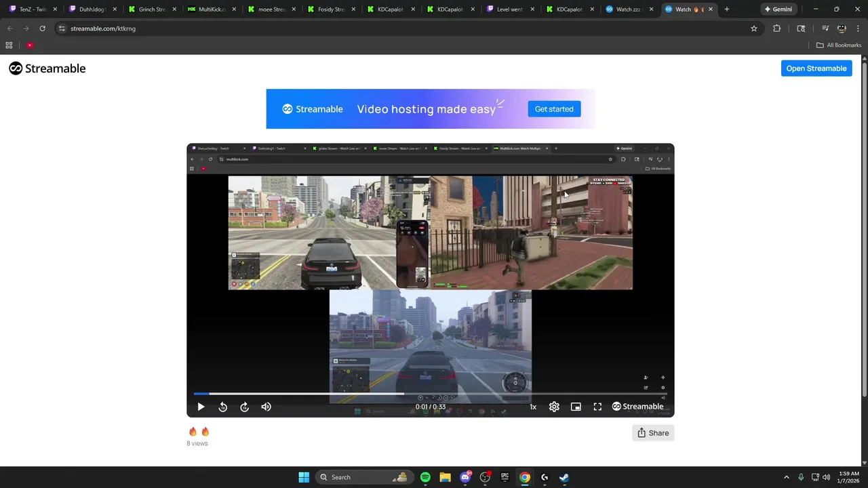Click Get started in the banner
The width and height of the screenshot is (868, 488).
[x=554, y=109]
